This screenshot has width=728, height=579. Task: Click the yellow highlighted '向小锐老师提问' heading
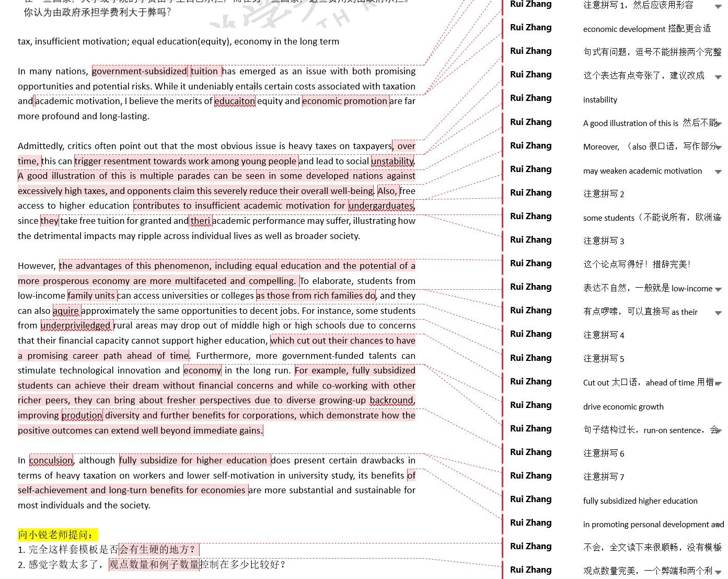point(57,535)
